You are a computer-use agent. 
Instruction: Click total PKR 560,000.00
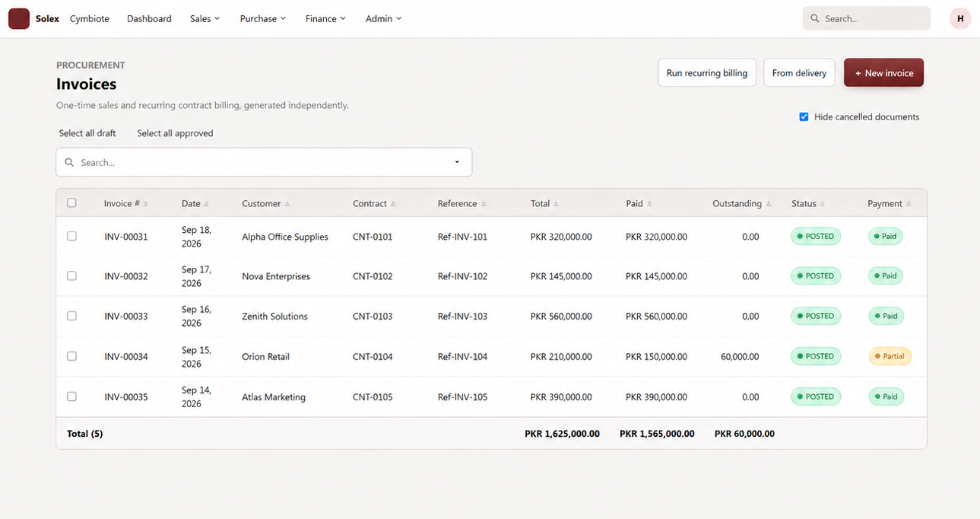click(561, 316)
